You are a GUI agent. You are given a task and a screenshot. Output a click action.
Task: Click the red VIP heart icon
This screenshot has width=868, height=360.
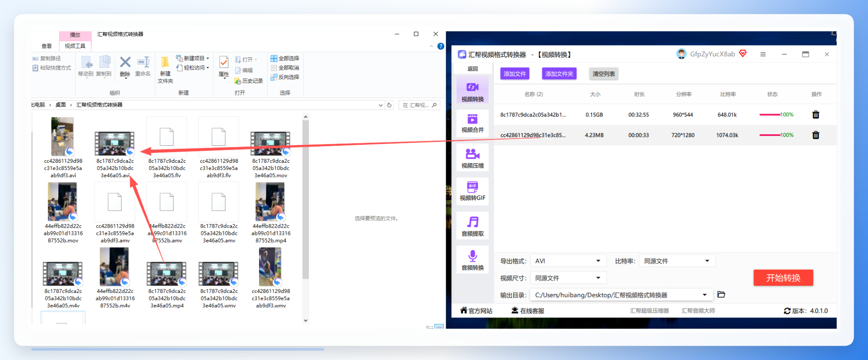pos(743,54)
